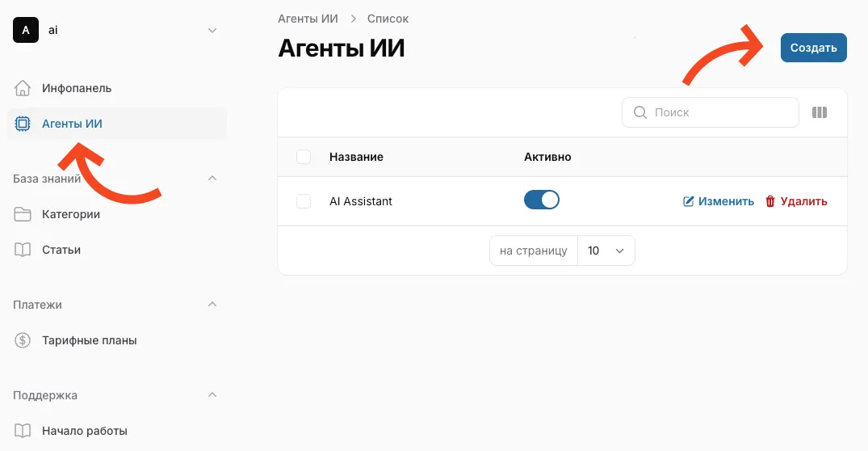868x451 pixels.
Task: Click the chip icon for Агенты ИИ
Action: [23, 124]
